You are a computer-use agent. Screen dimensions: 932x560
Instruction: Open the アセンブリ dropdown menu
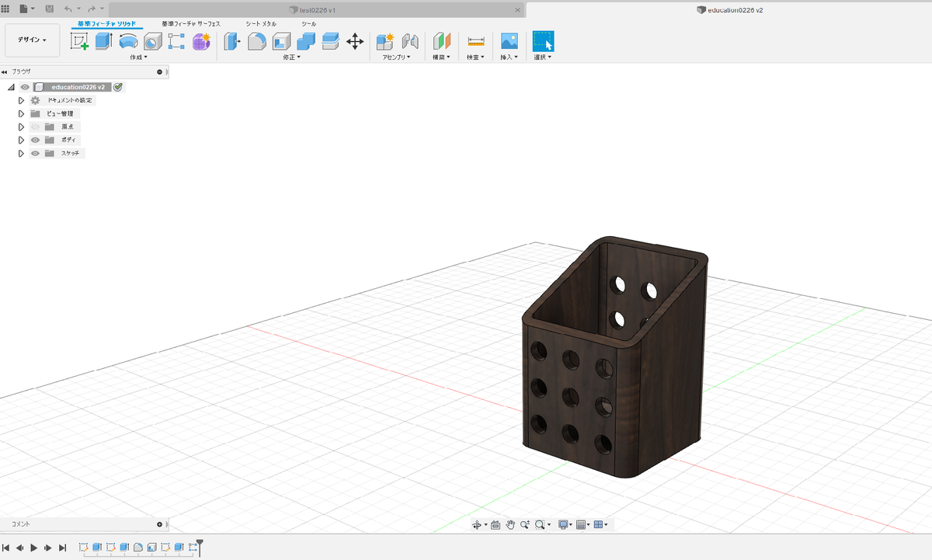pos(396,57)
